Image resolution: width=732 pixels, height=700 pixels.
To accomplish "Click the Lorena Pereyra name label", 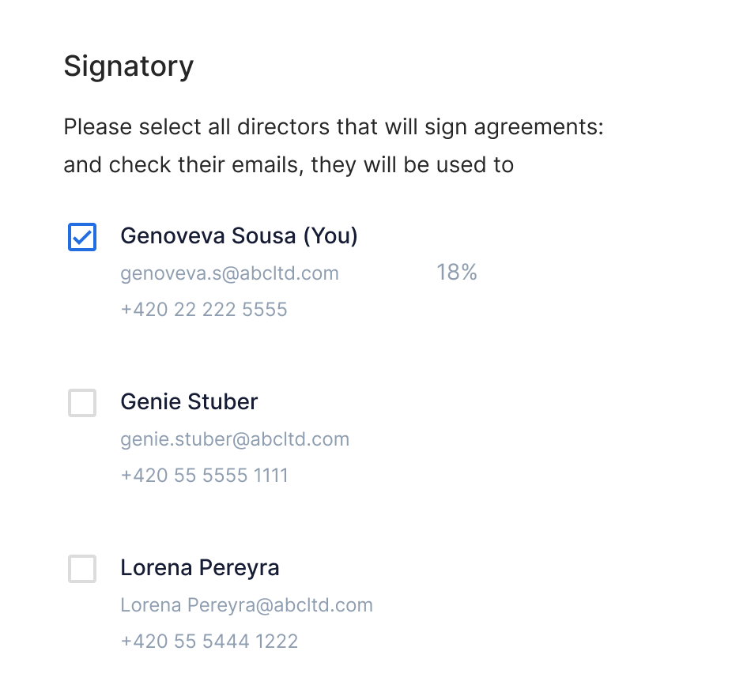I will point(200,567).
